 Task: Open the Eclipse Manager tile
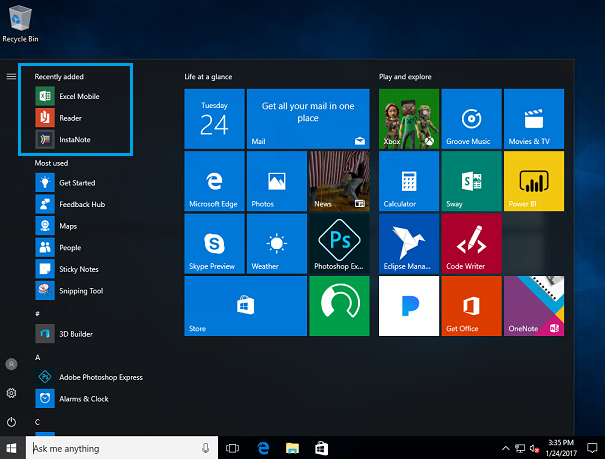[409, 244]
